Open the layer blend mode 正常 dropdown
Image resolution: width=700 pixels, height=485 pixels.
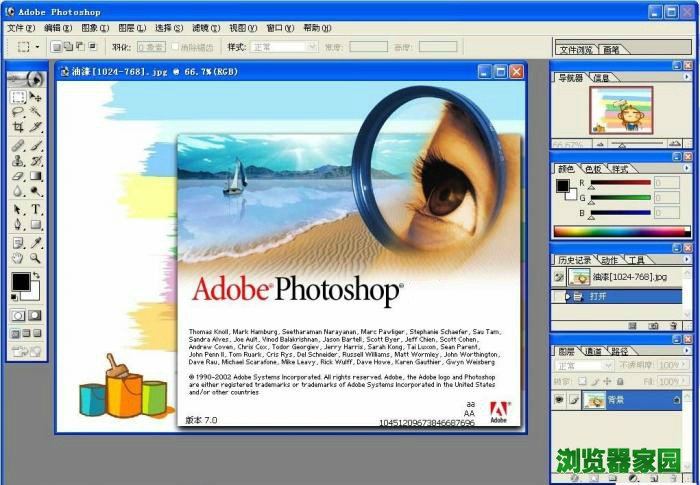point(584,366)
